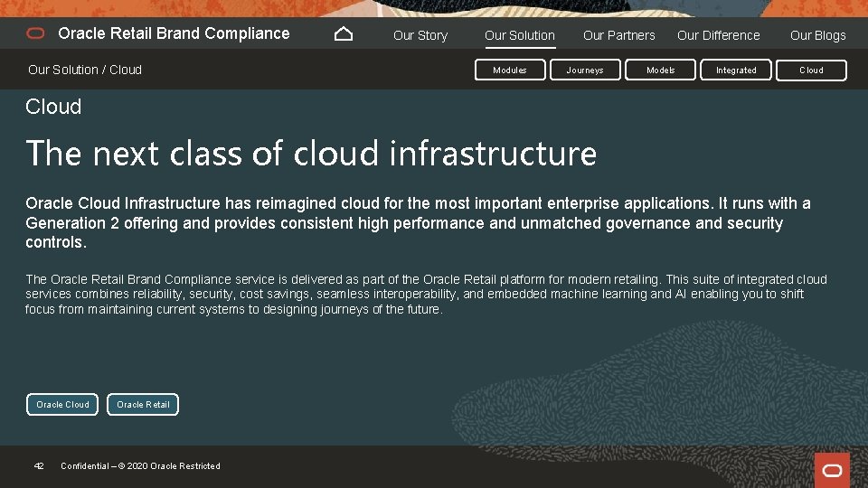The height and width of the screenshot is (488, 868).
Task: Click the Cloud sub-navigation button
Action: click(811, 70)
